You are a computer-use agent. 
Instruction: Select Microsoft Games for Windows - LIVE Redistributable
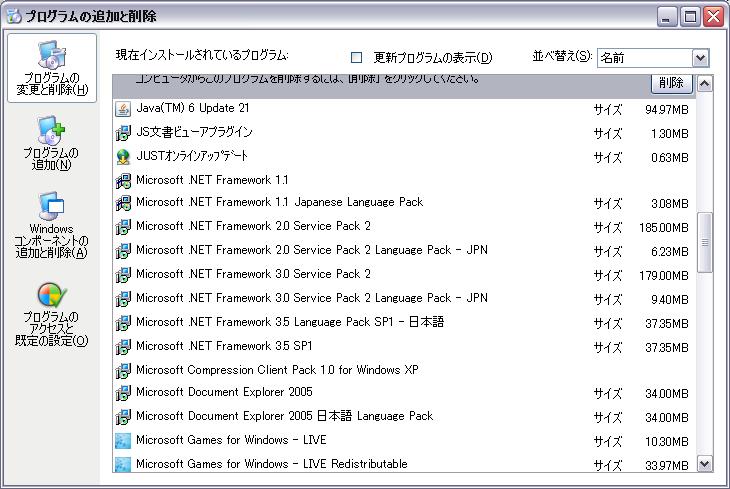click(271, 464)
